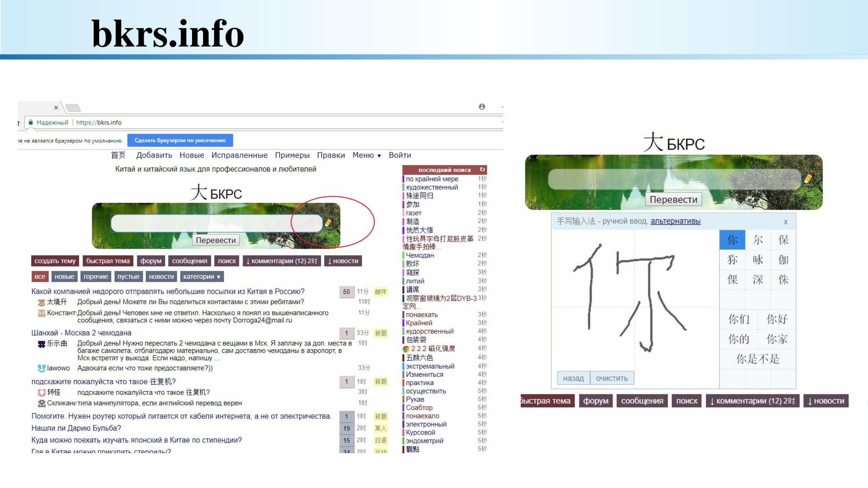This screenshot has height=488, width=868.
Task: Open the 首页 home link
Action: tap(118, 155)
